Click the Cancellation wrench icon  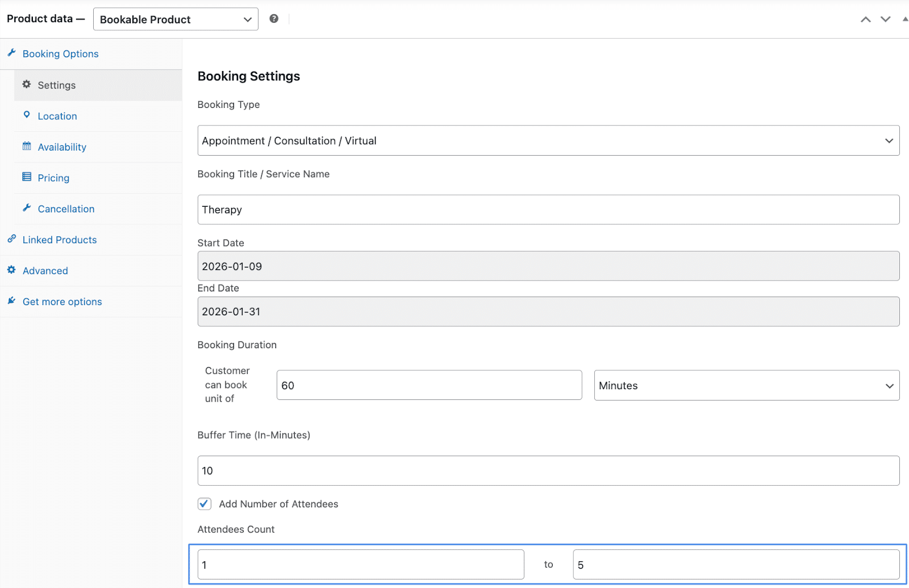point(27,208)
